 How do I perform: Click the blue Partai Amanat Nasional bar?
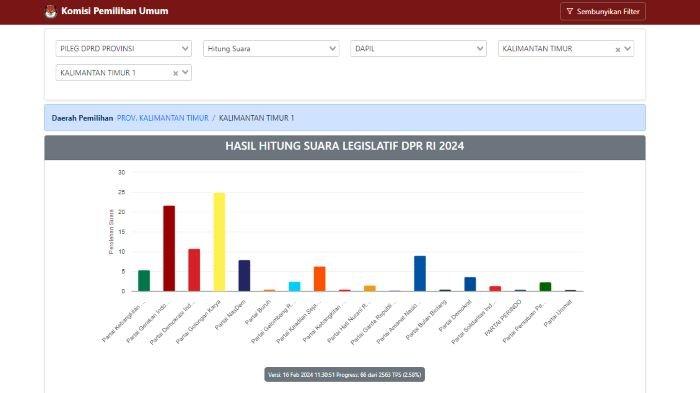[x=420, y=274]
